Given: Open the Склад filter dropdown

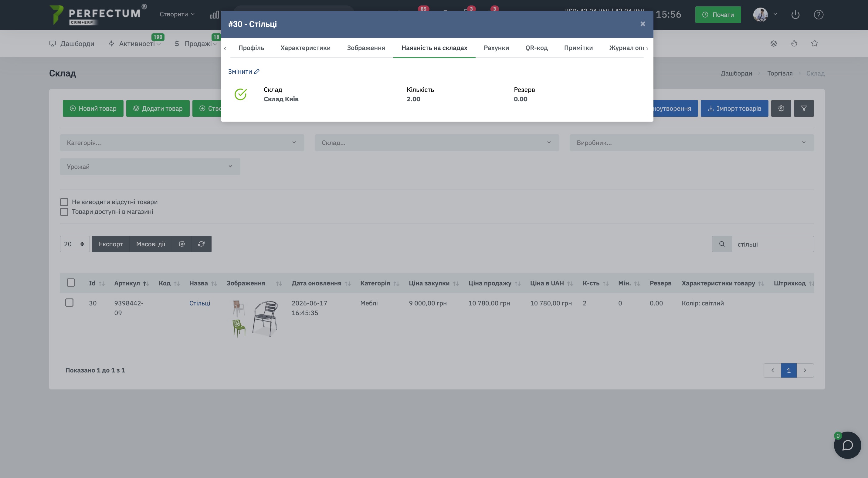Looking at the screenshot, I should pos(437,143).
